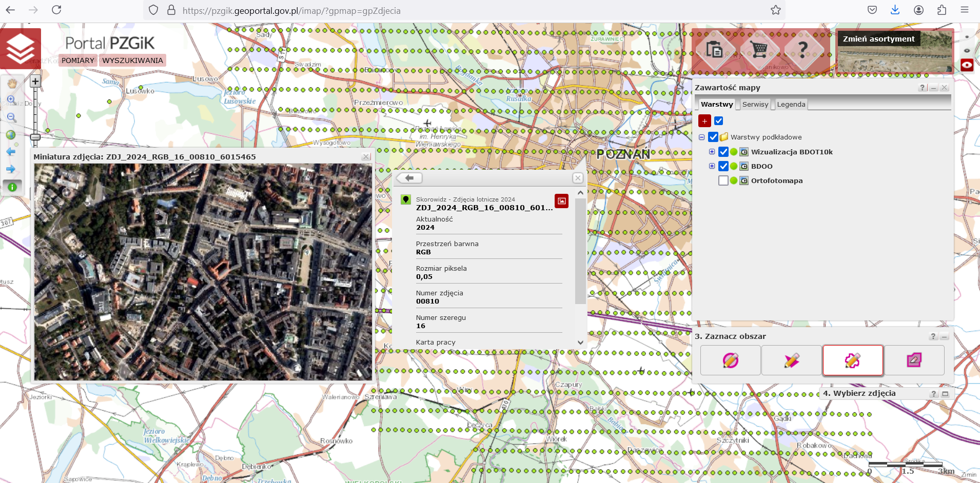Switch to the Serwisy tab

tap(755, 105)
